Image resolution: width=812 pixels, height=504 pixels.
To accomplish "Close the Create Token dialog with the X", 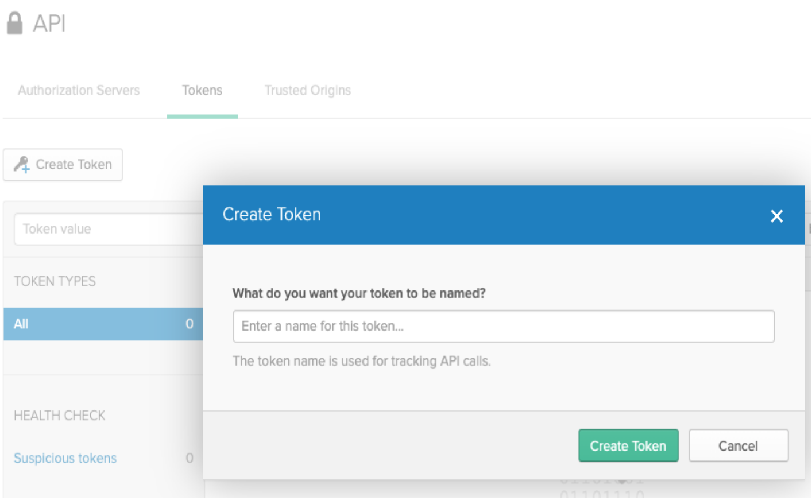I will click(776, 216).
